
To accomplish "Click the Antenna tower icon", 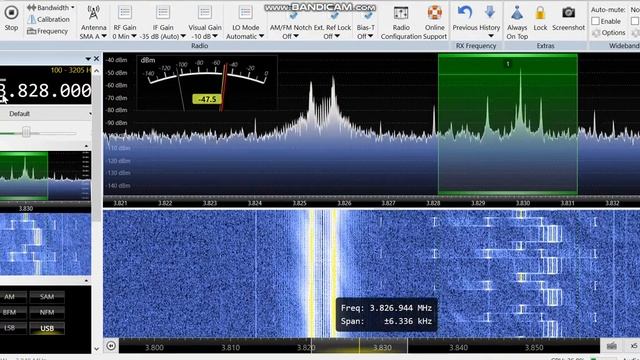I will (93, 13).
